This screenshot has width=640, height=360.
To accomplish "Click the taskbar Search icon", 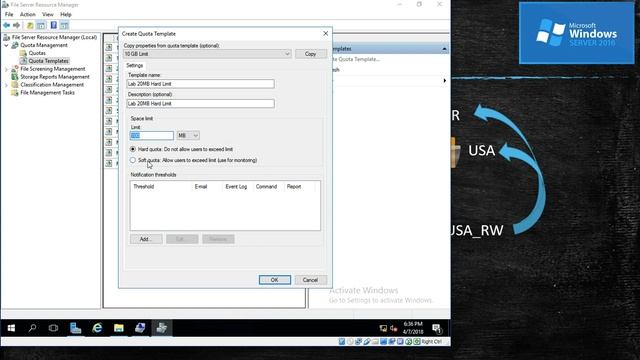I will [32, 328].
